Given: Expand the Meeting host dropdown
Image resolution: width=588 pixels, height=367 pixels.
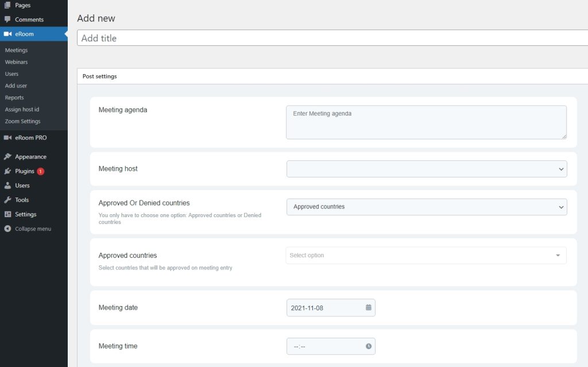Looking at the screenshot, I should pos(426,169).
